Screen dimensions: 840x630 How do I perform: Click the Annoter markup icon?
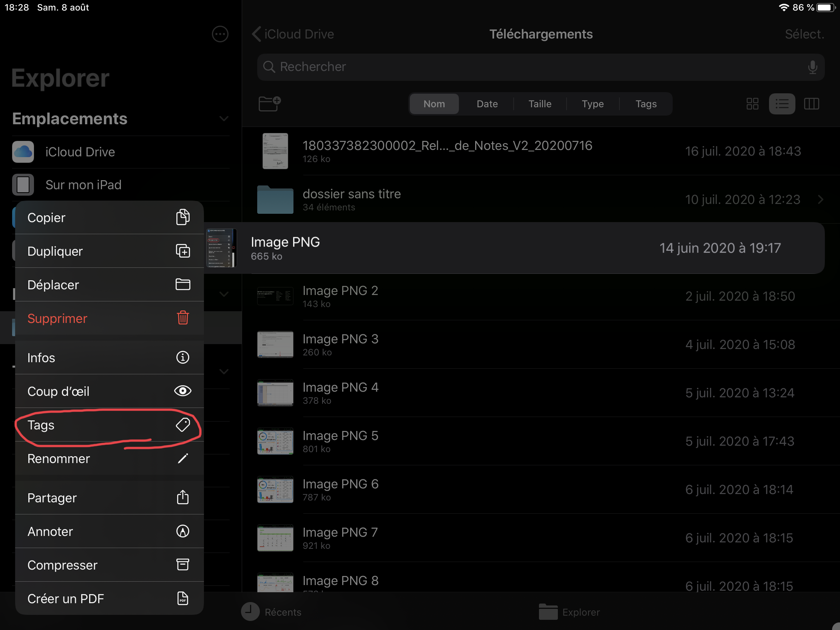183,531
